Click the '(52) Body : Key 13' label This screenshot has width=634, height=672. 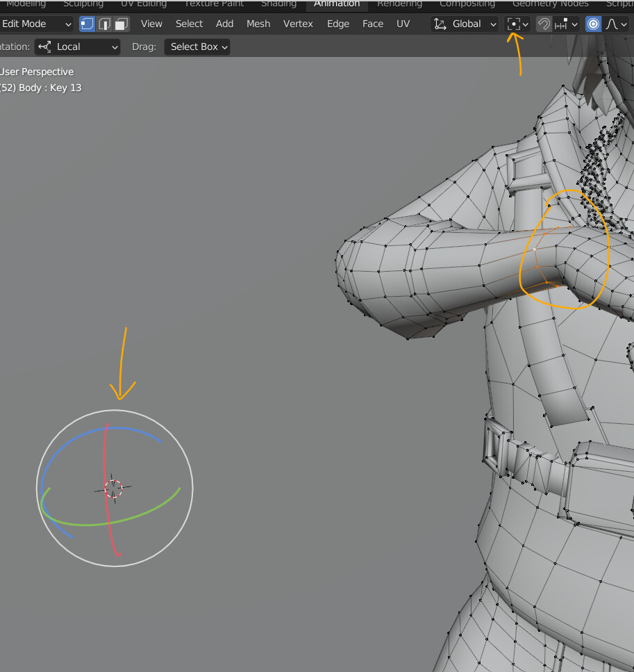point(41,88)
